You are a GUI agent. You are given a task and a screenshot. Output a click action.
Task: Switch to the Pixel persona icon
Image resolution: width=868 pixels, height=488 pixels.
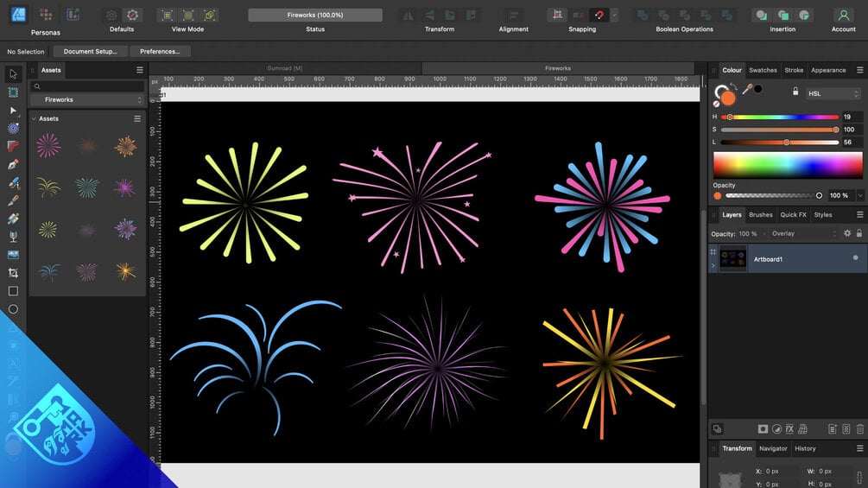click(x=46, y=15)
